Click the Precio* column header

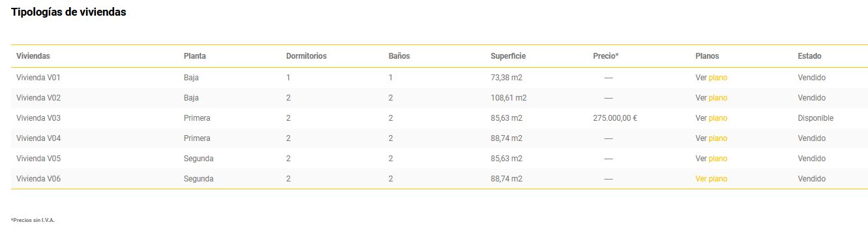[606, 56]
